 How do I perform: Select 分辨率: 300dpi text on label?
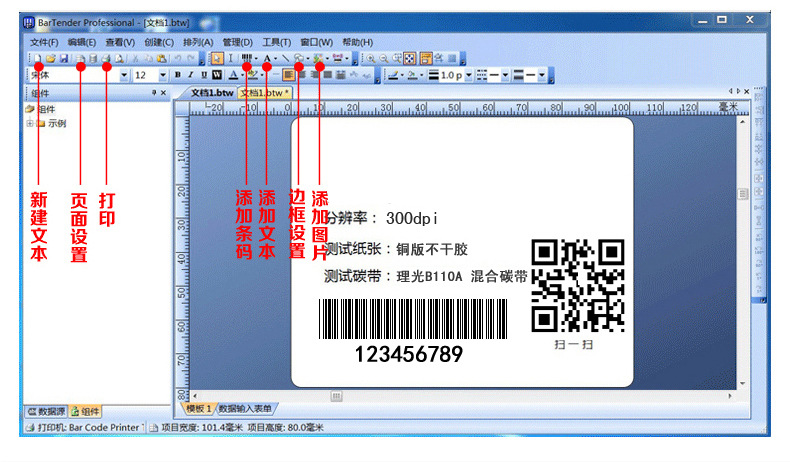tap(381, 218)
